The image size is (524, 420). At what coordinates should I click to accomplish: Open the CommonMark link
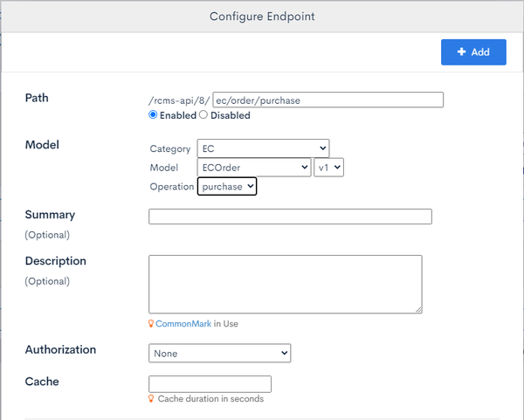point(183,324)
